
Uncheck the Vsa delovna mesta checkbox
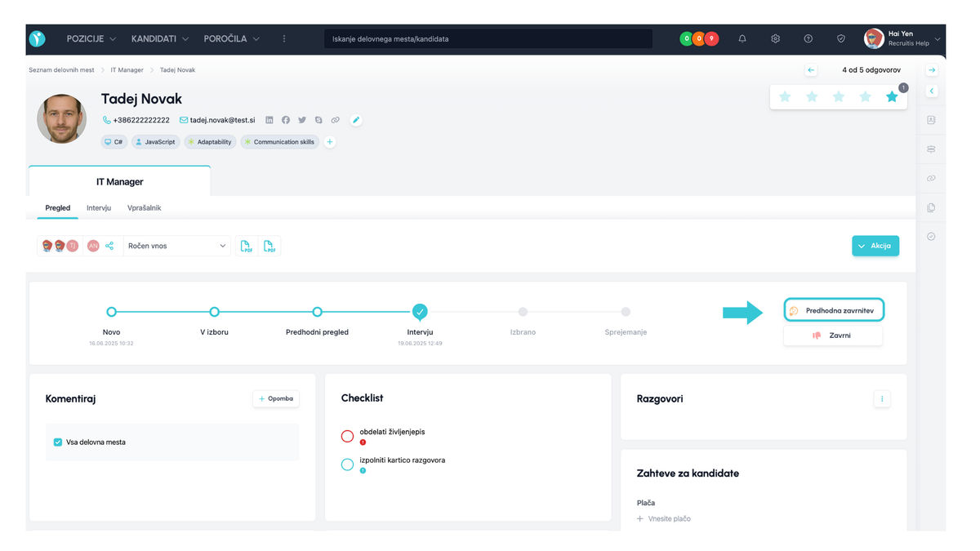click(x=58, y=442)
